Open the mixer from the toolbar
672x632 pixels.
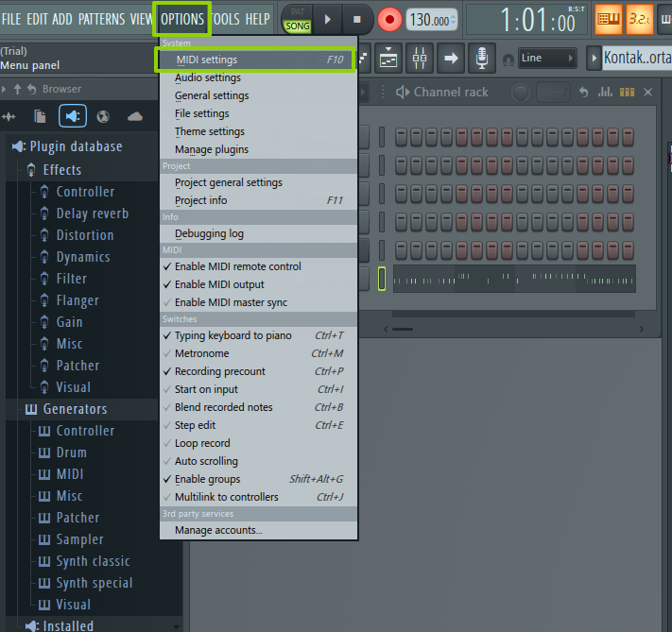(x=420, y=59)
